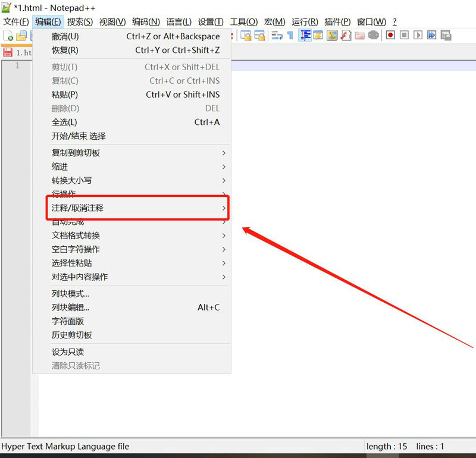
Task: Open the 编码(N) menu
Action: click(x=146, y=22)
